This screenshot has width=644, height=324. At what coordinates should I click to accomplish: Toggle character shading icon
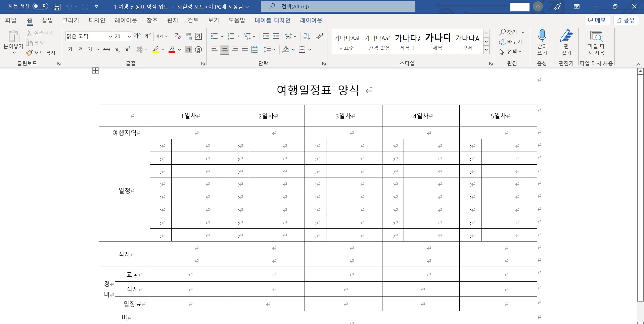pyautogui.click(x=188, y=50)
